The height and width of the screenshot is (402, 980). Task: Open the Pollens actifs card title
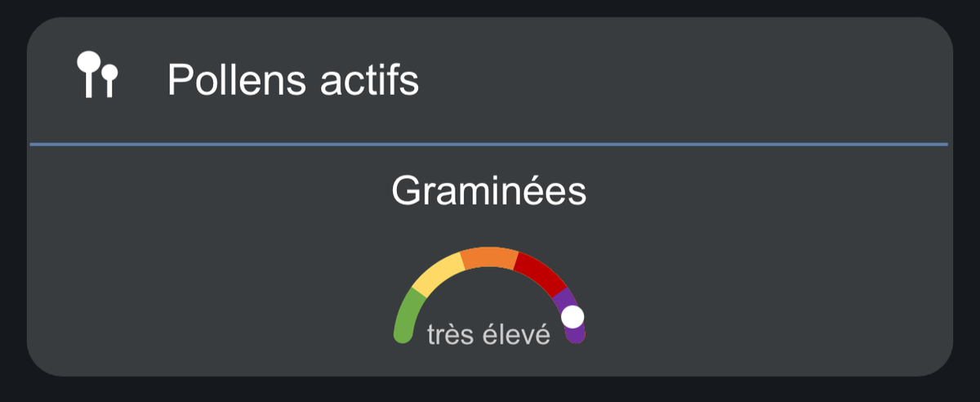pyautogui.click(x=292, y=80)
